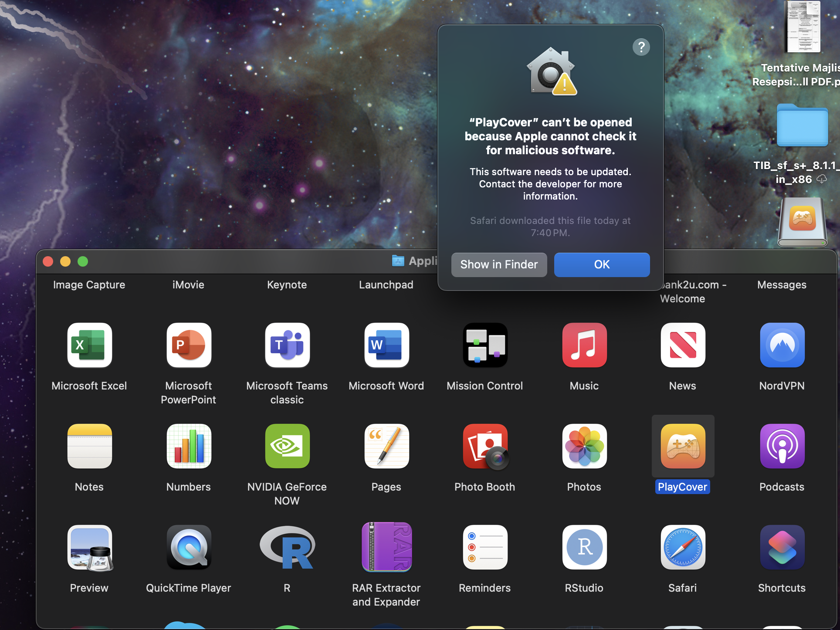Click the green zoom button of Finder window
Viewport: 840px width, 630px height.
point(83,261)
